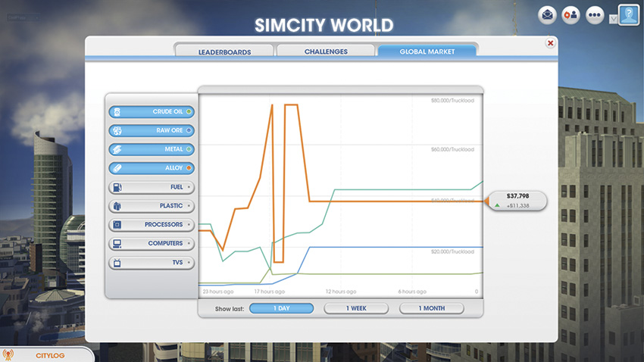The height and width of the screenshot is (362, 644).
Task: Click the $20,000/Truckload axis label
Action: click(452, 251)
